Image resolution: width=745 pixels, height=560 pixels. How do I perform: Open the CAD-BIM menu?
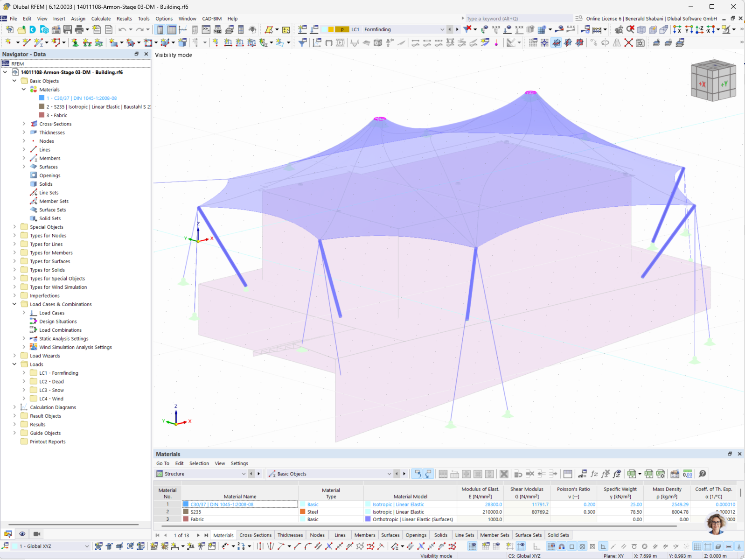(x=212, y=19)
